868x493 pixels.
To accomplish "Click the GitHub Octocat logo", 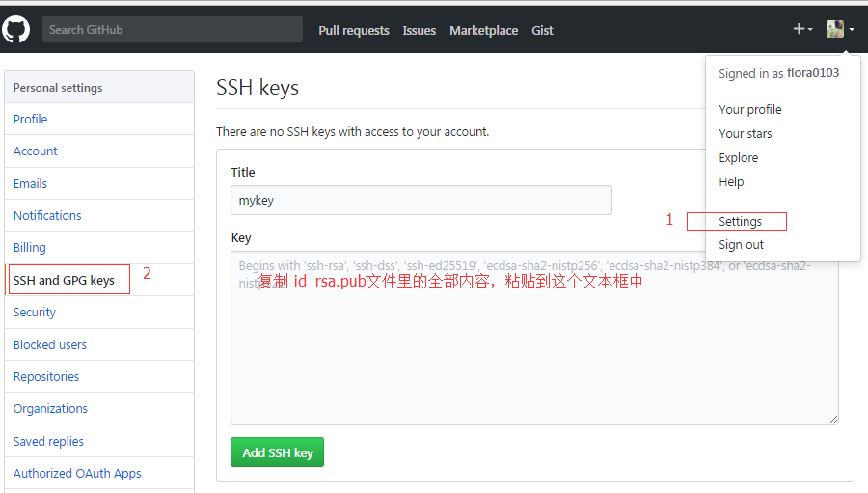I will [16, 29].
